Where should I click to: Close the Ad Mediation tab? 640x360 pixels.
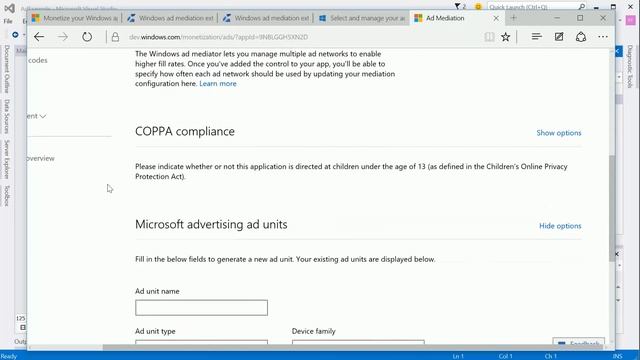[x=496, y=18]
